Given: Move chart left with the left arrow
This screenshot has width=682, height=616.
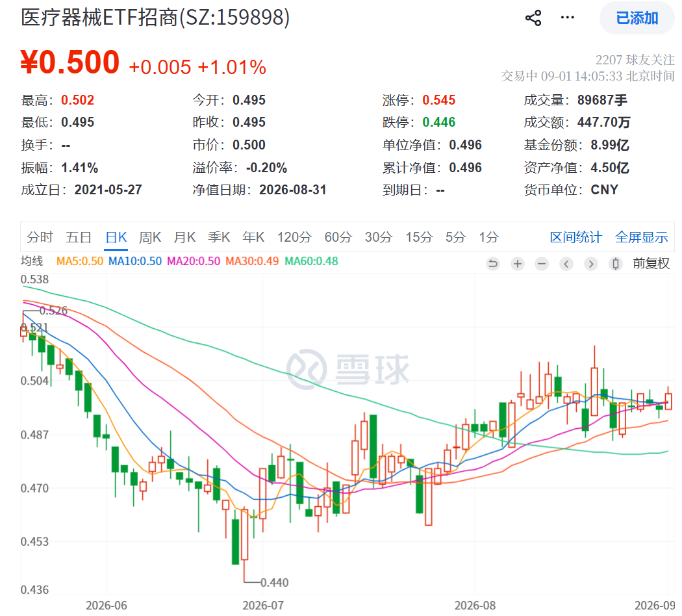Looking at the screenshot, I should [x=566, y=264].
